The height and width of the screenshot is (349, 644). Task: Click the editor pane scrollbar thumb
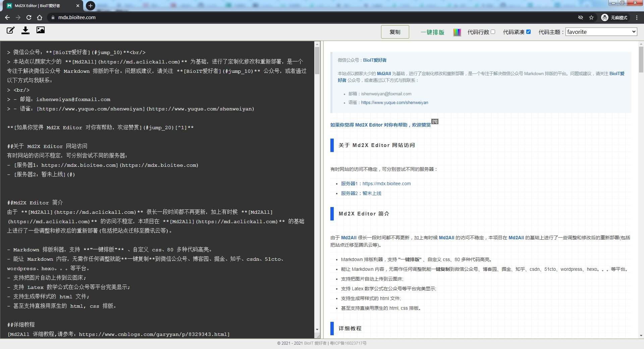tap(317, 60)
